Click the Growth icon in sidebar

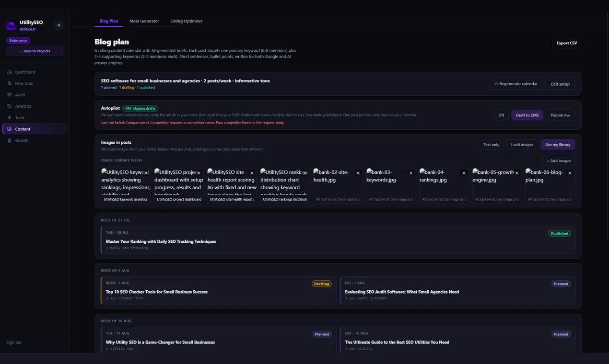[x=10, y=140]
